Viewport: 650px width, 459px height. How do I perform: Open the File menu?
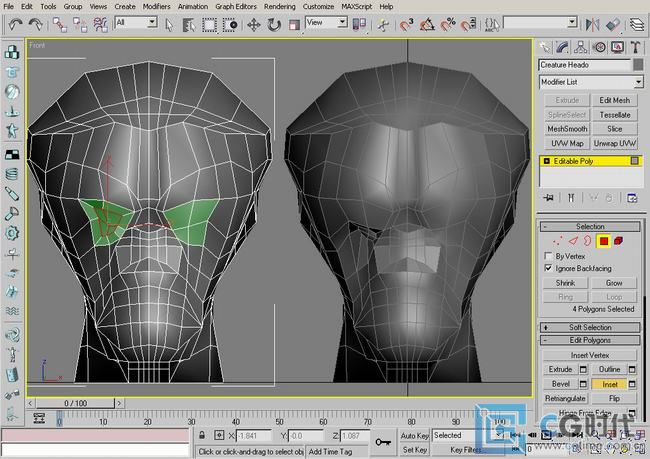coord(8,6)
